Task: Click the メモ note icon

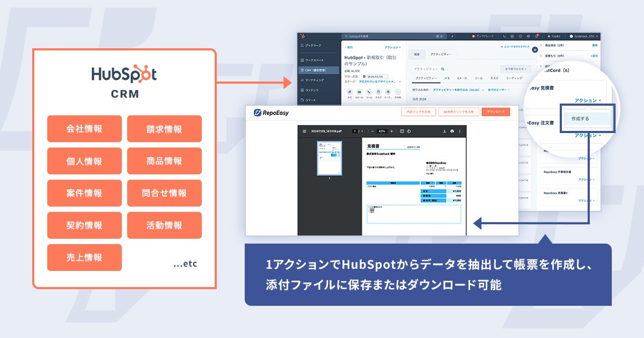Action: tap(349, 92)
